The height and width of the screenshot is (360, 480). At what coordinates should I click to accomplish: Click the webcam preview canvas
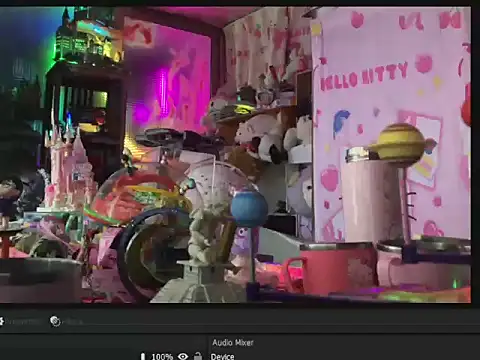coord(235,154)
